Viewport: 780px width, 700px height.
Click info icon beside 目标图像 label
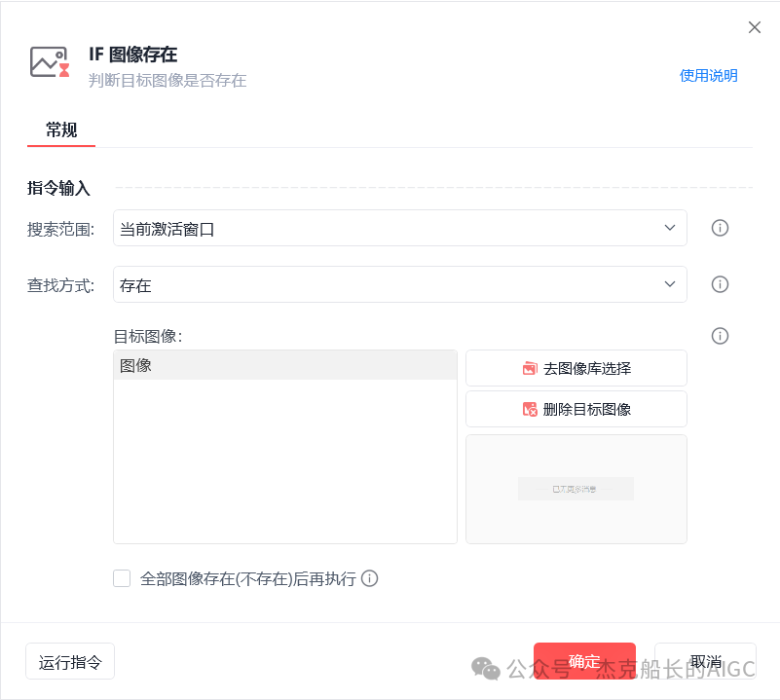[x=720, y=336]
